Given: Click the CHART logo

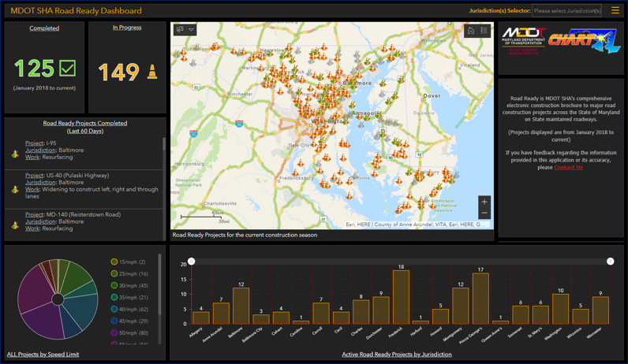Looking at the screenshot, I should tap(584, 41).
